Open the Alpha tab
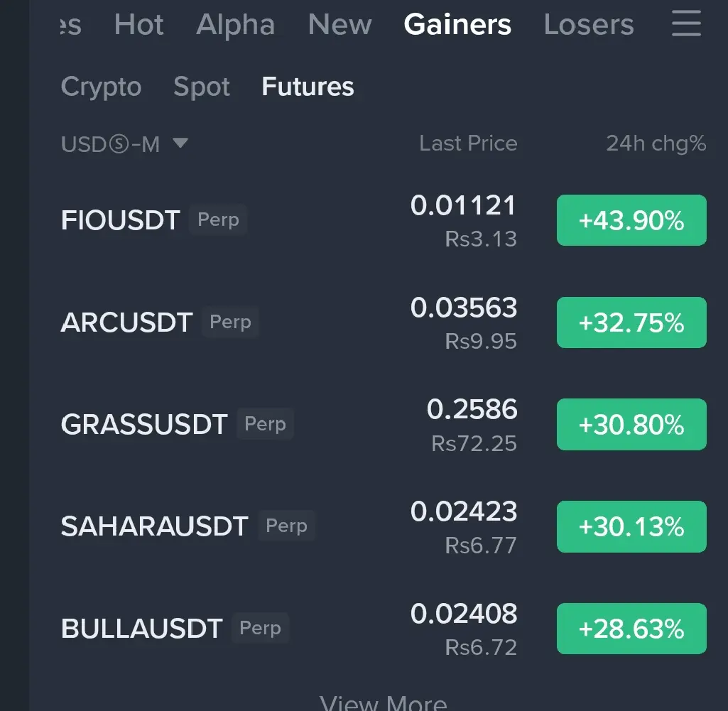Screen dimensions: 728x711 [235, 26]
